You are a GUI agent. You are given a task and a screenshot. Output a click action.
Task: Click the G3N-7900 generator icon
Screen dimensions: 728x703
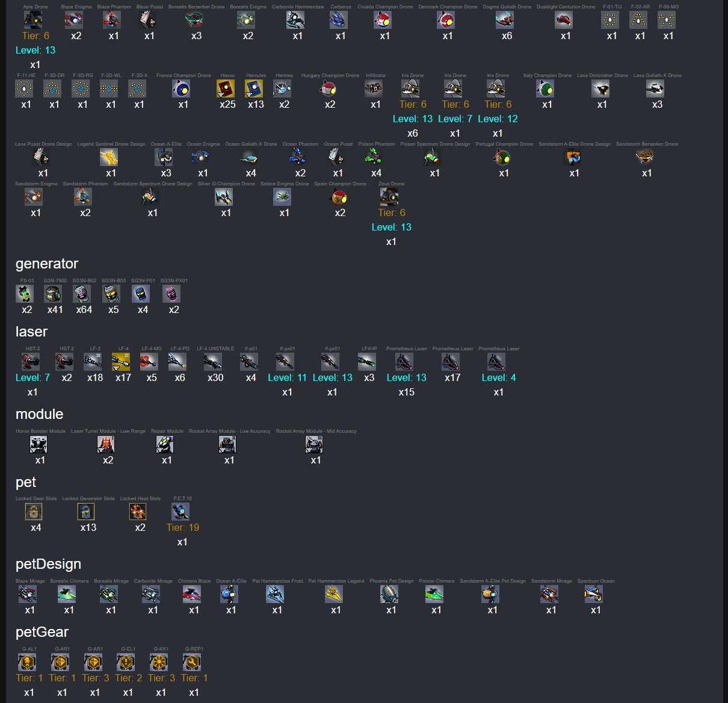[x=53, y=294]
